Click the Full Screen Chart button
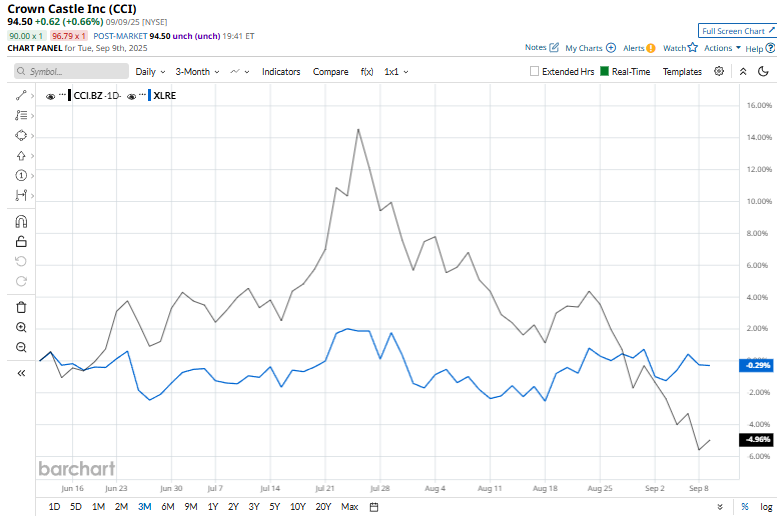The height and width of the screenshot is (521, 777). click(737, 31)
